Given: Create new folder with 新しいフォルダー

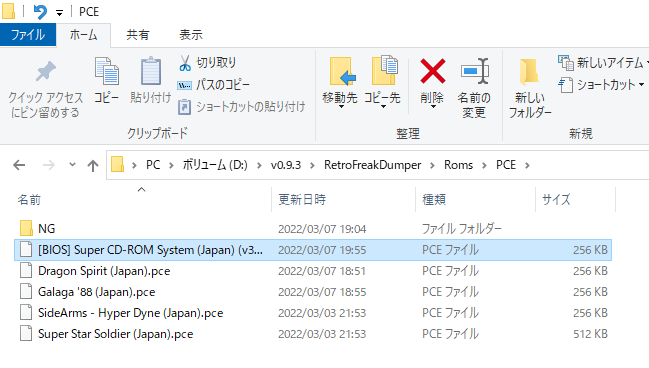Looking at the screenshot, I should pos(530,88).
